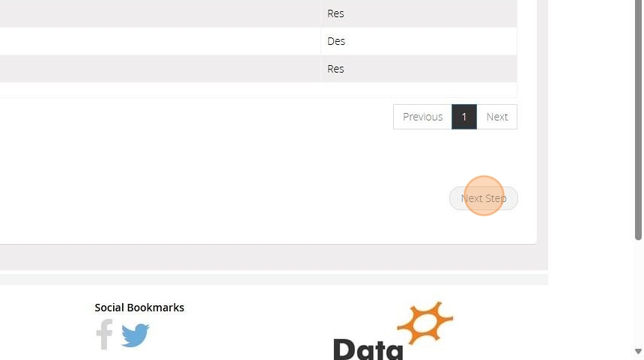
Task: Select the Res cell below Des
Action: (x=419, y=69)
